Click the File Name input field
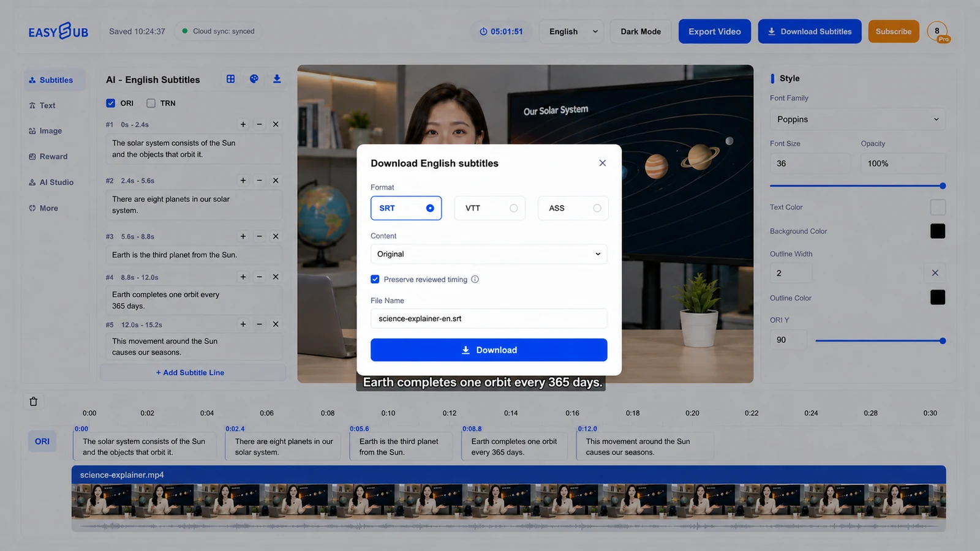 pos(489,318)
